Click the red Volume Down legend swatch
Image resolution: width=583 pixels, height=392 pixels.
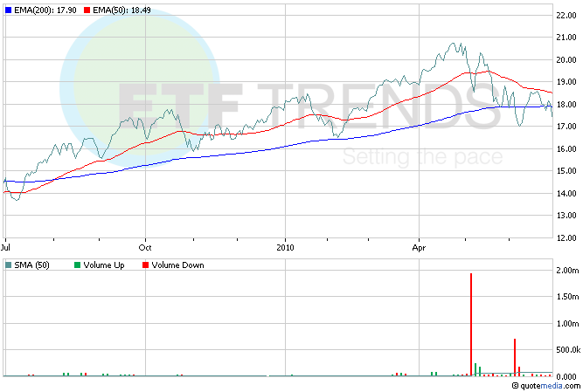coord(145,265)
